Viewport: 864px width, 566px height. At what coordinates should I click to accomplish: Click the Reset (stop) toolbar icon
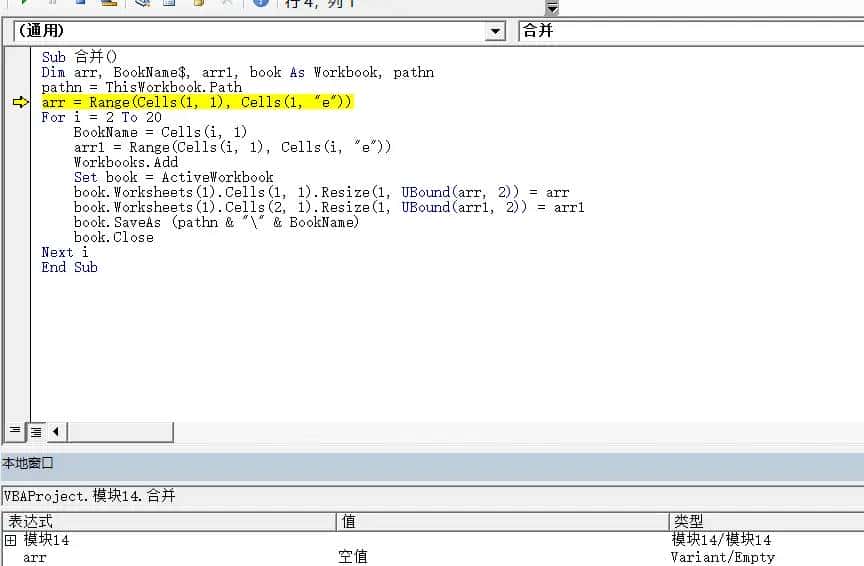coord(80,3)
